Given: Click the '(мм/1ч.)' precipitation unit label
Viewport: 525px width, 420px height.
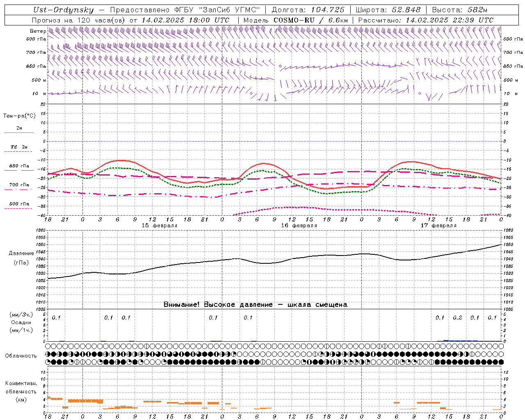Looking at the screenshot, I should tap(21, 330).
